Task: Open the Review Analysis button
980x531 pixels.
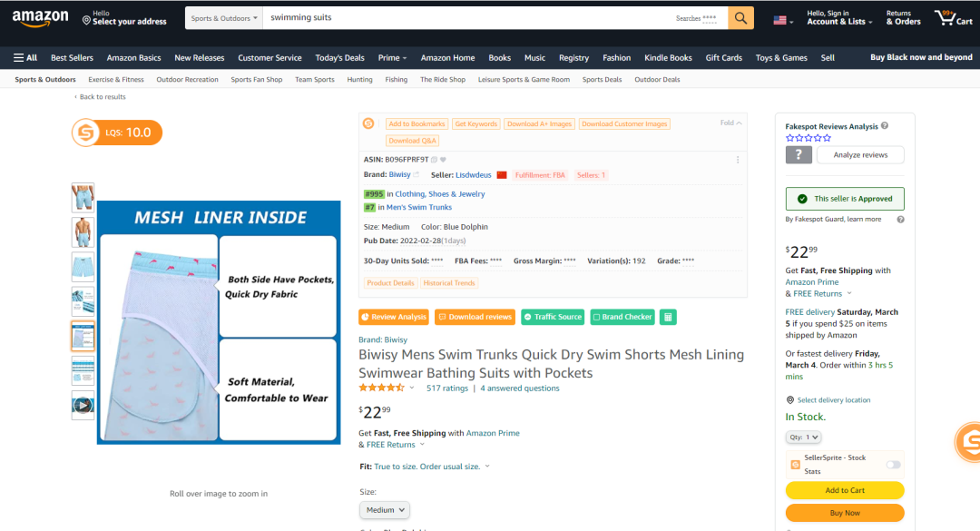Action: (394, 317)
